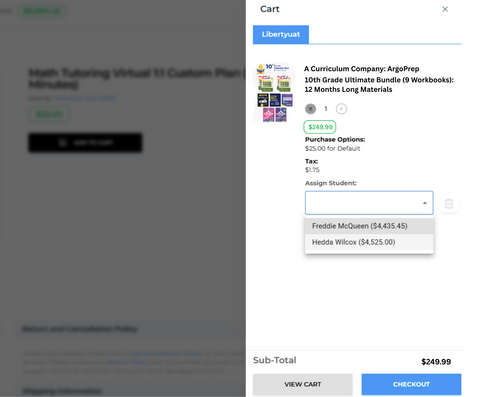
Task: Open the View Cart page
Action: (x=303, y=384)
